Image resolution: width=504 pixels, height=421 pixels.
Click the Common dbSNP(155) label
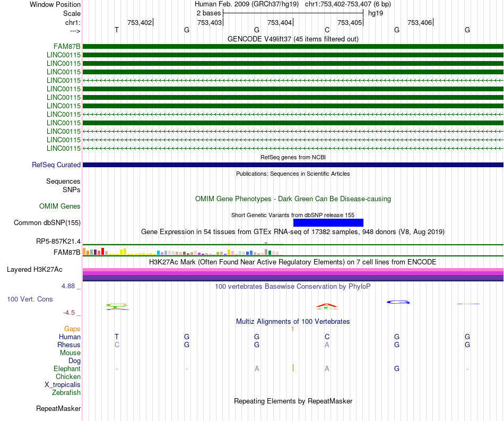coord(47,222)
